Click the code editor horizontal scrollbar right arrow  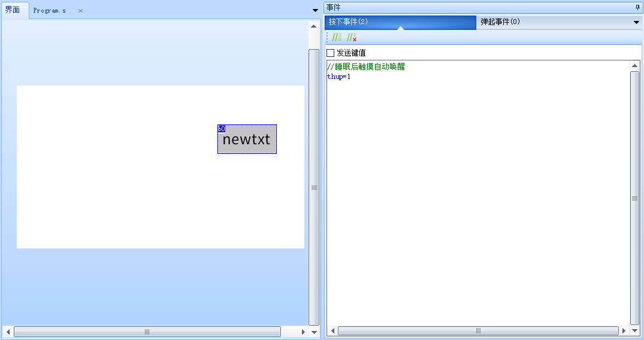click(624, 330)
